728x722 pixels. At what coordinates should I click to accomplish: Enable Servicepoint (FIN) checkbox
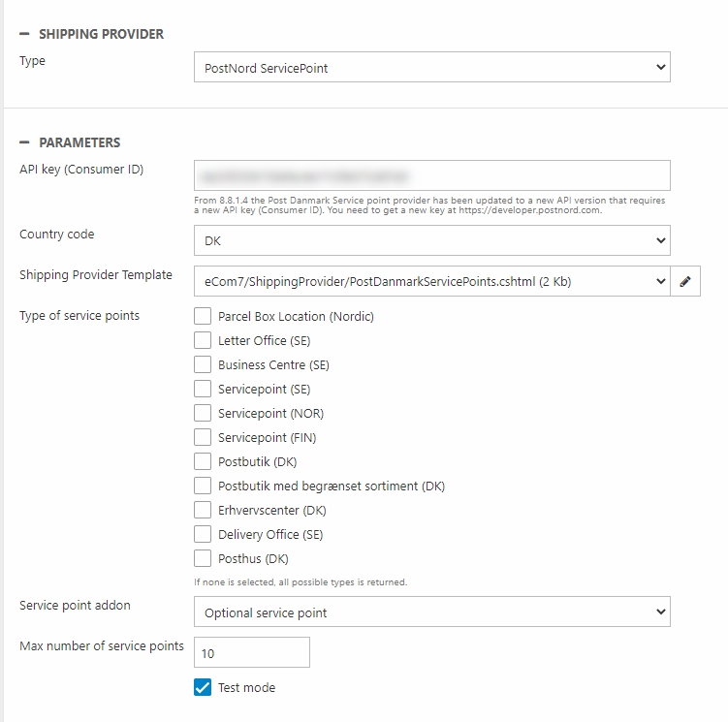[x=203, y=437]
